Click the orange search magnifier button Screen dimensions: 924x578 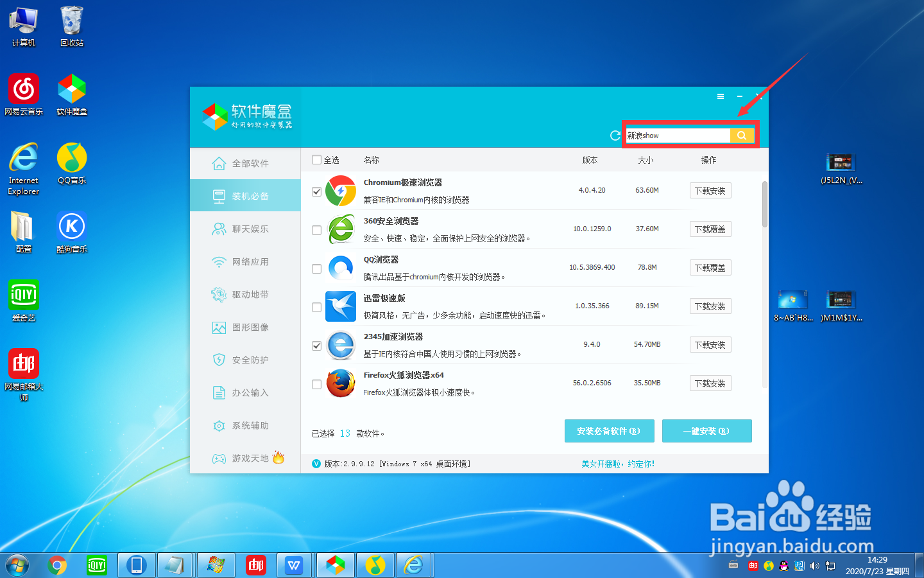[742, 136]
